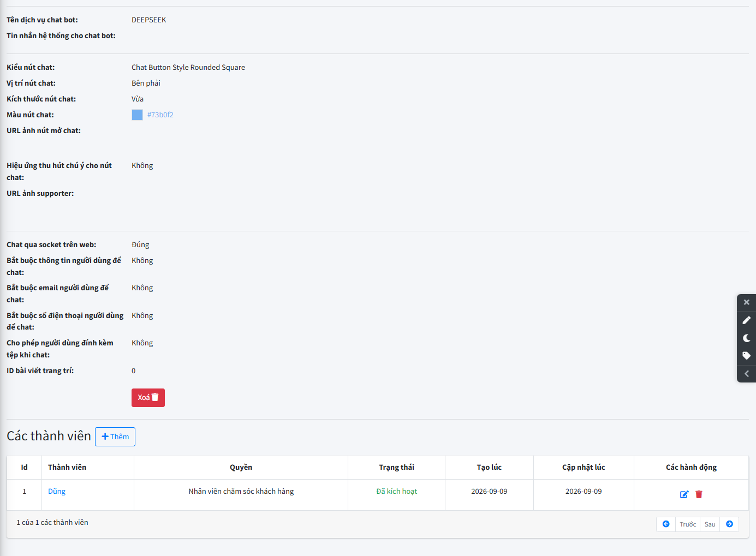
Task: Open member link Dũng
Action: [57, 492]
